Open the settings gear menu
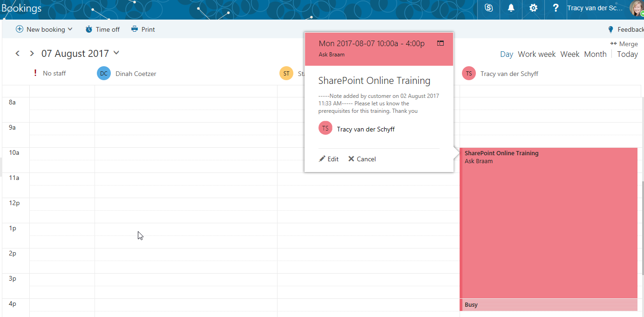This screenshot has width=644, height=317. click(533, 8)
